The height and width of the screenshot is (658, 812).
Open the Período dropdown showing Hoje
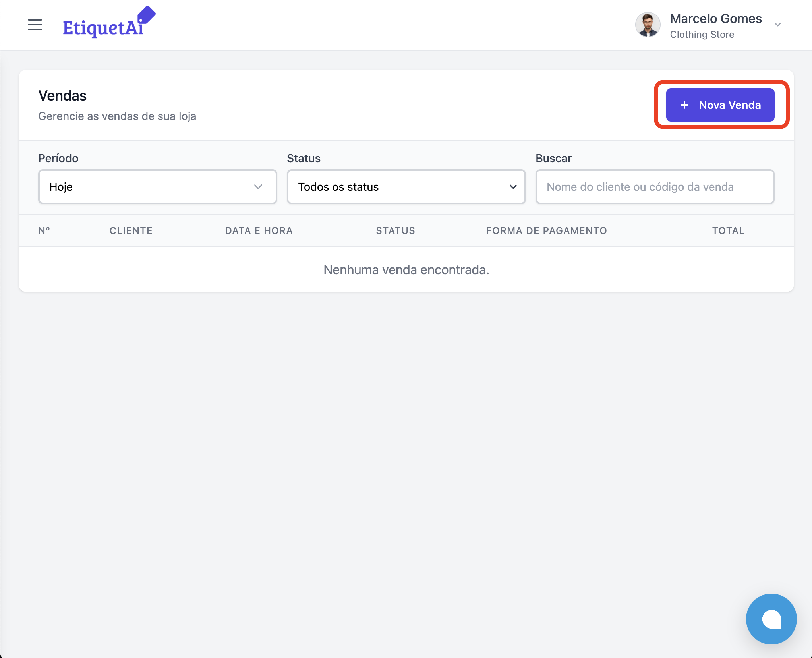[157, 187]
